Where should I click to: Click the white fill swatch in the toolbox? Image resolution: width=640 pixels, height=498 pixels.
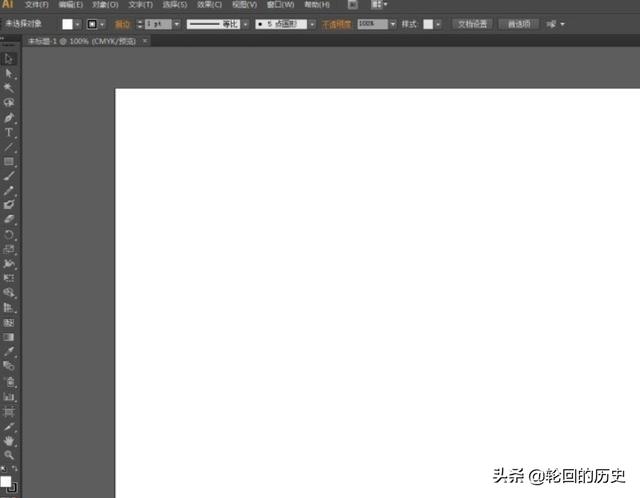[6, 481]
